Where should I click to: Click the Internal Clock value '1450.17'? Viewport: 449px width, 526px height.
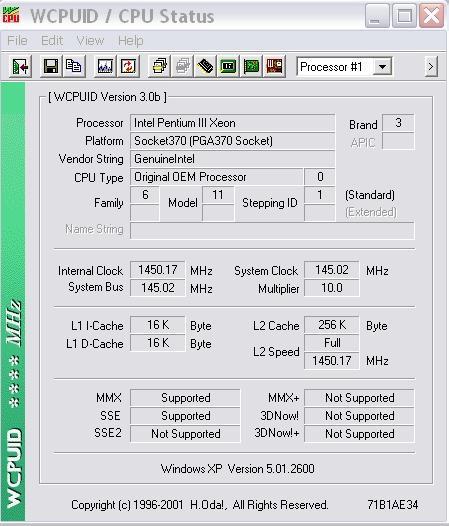click(x=157, y=270)
